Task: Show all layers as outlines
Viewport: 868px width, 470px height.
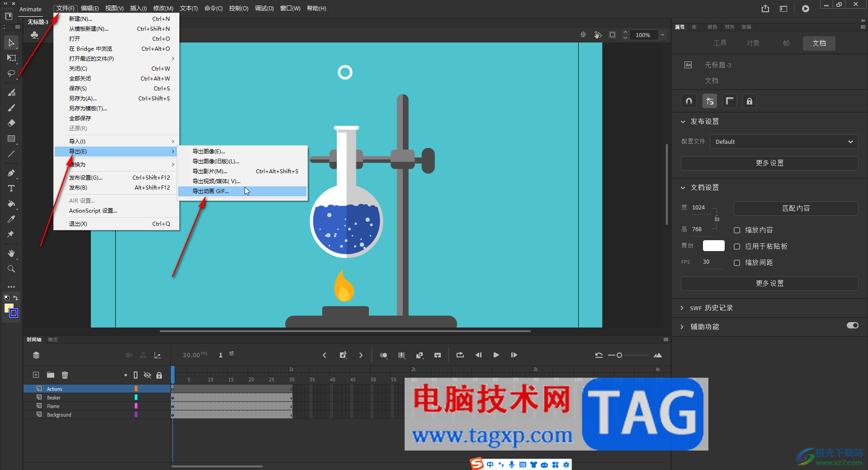Action: tap(136, 375)
